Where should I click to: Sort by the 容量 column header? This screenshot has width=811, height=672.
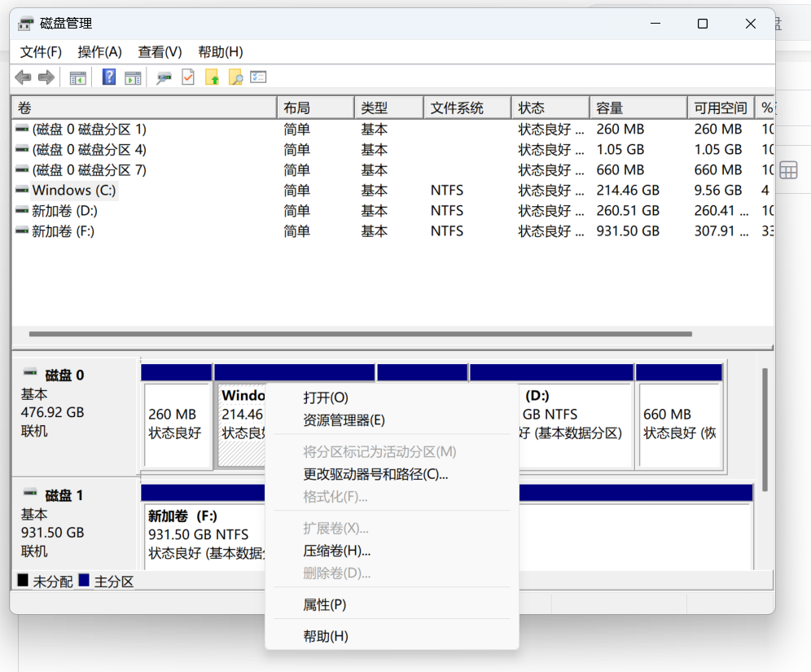(638, 108)
